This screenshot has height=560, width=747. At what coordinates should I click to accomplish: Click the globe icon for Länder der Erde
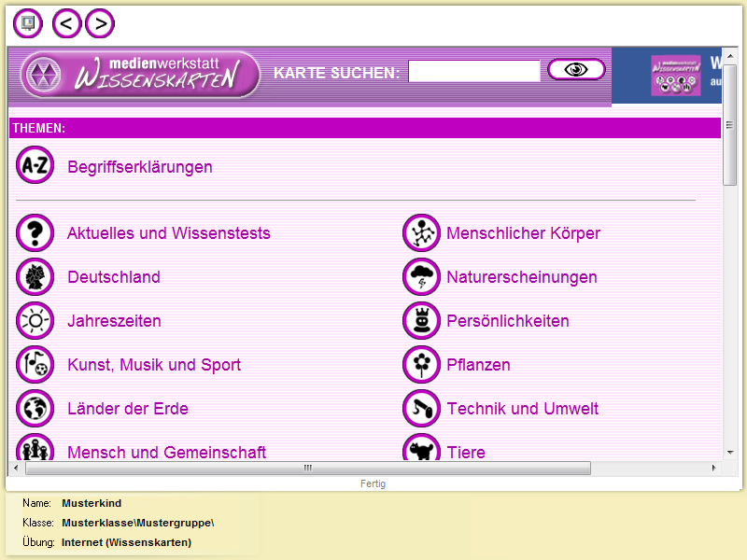pos(35,409)
